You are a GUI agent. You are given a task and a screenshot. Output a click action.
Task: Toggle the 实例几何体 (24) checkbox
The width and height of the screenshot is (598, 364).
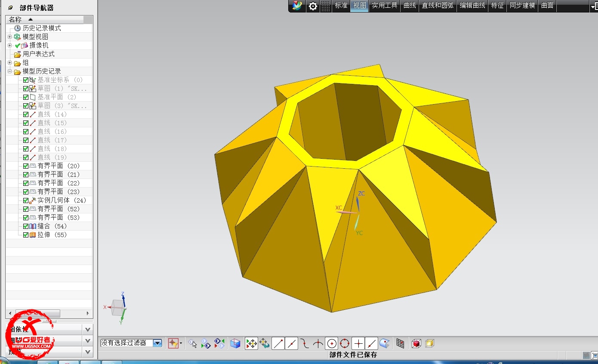coord(26,201)
